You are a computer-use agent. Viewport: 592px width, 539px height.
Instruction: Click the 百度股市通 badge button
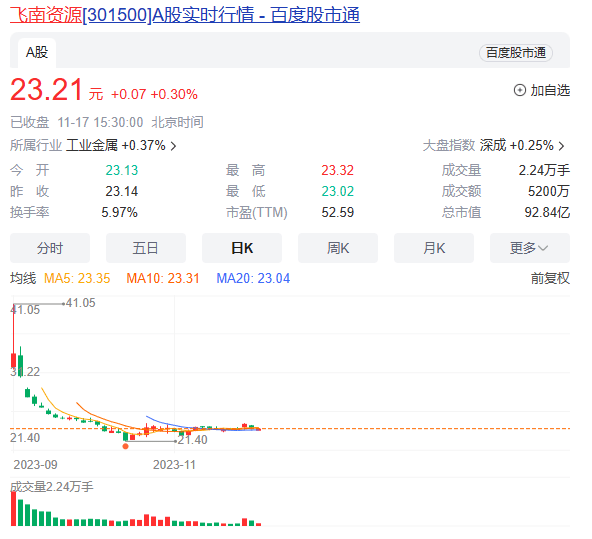515,53
